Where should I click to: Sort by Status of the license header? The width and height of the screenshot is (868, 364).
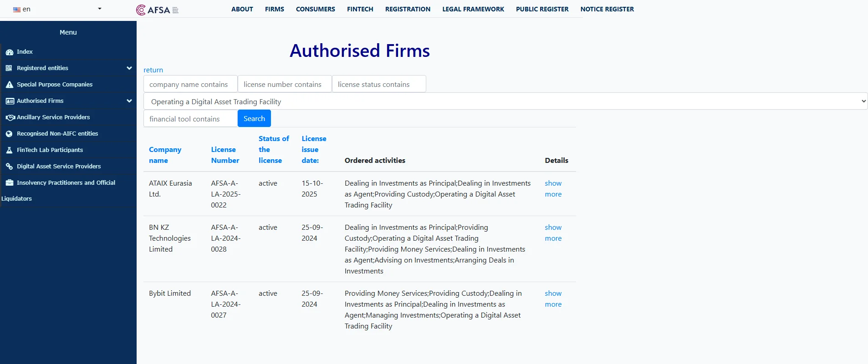click(x=274, y=150)
